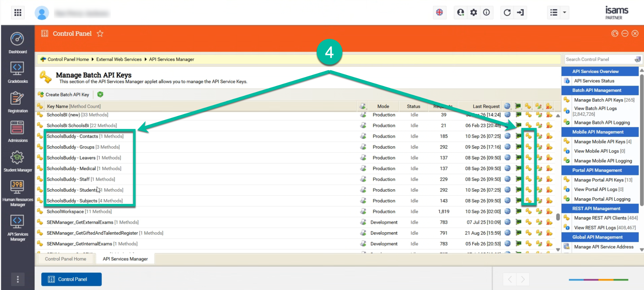644x290 pixels.
Task: Sort by Status column header
Action: [414, 106]
